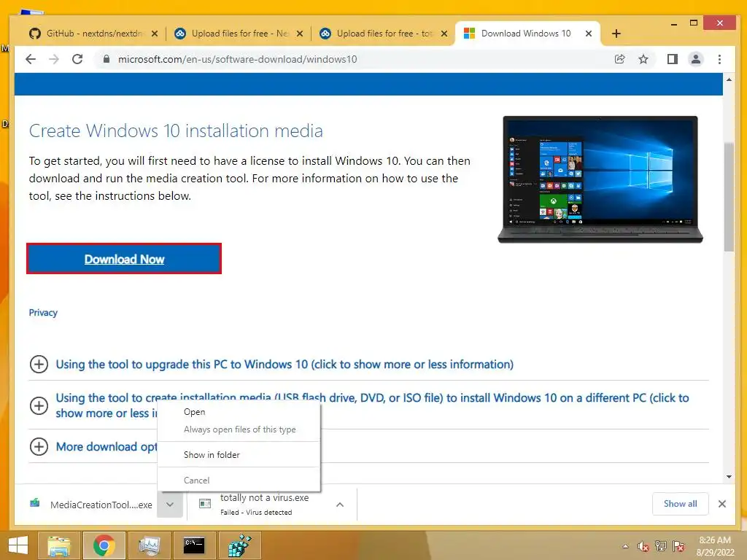747x560 pixels.
Task: Click the padlock site info icon
Action: point(107,59)
